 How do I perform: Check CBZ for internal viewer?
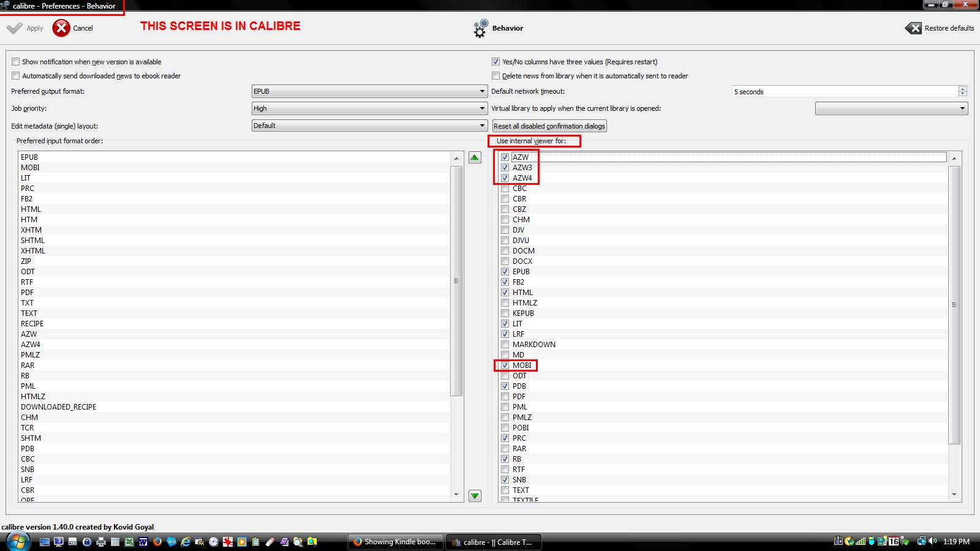coord(505,209)
